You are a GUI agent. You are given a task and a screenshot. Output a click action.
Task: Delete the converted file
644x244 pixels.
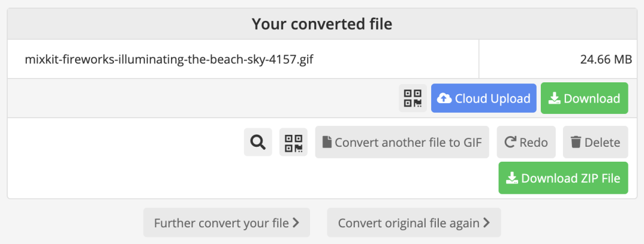[x=595, y=143]
